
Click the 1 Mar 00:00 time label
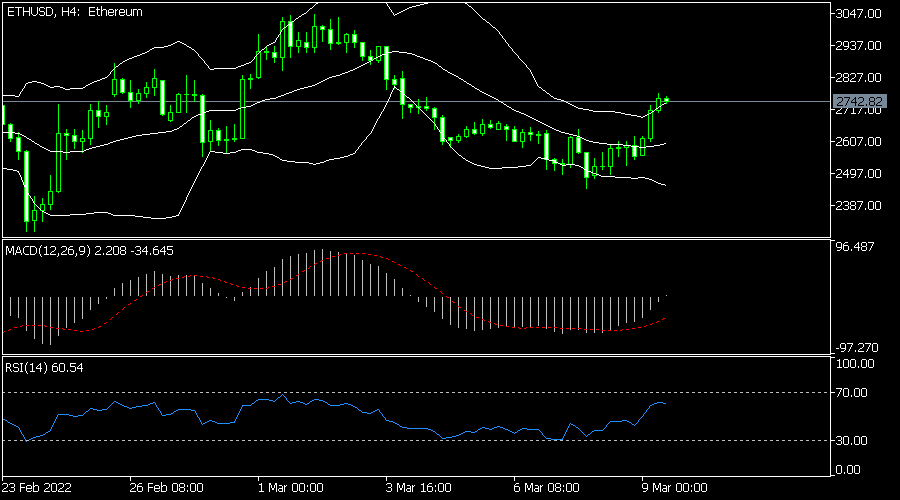291,488
